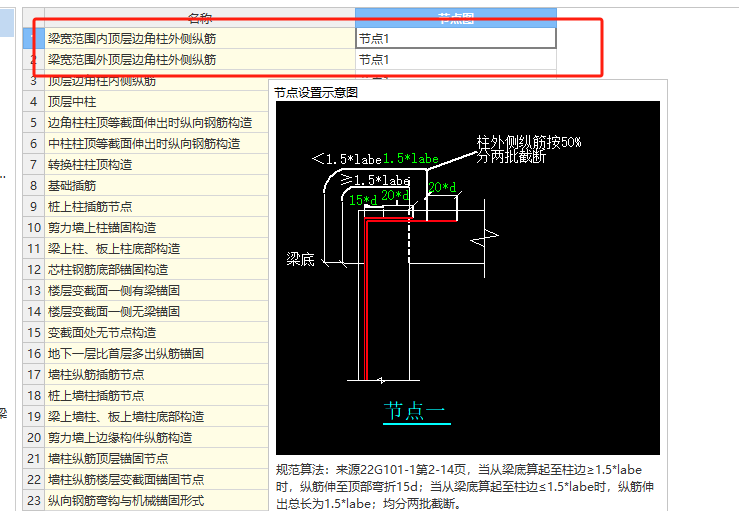Screen dimensions: 739x511
Task: Select row '墙柱纵筋插筋节点'
Action: click(156, 375)
